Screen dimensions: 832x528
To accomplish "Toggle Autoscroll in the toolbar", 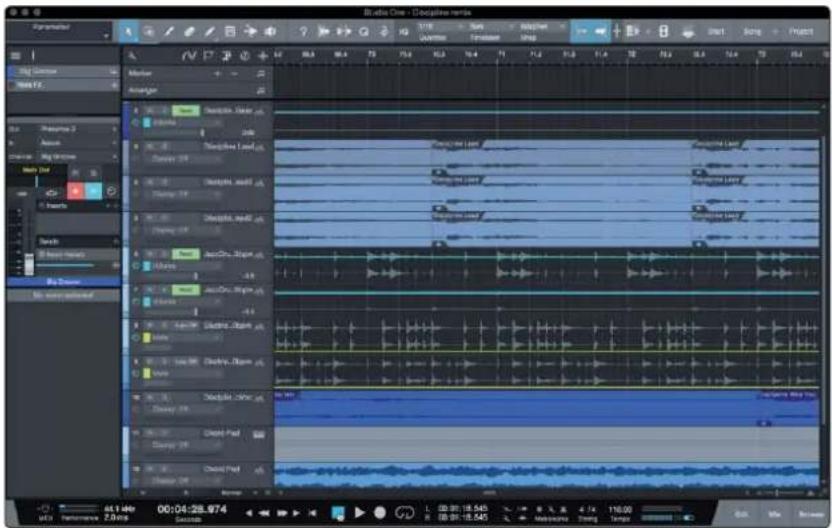I will [x=581, y=32].
